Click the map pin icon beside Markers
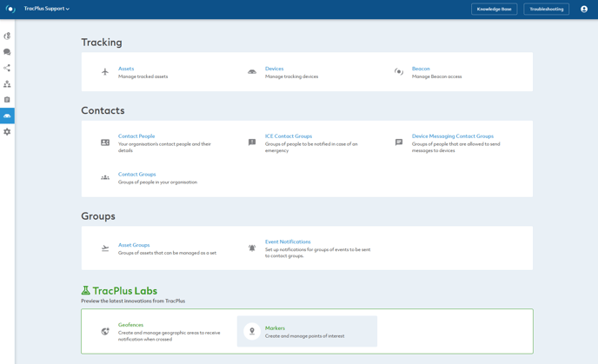The height and width of the screenshot is (364, 598). [x=252, y=331]
